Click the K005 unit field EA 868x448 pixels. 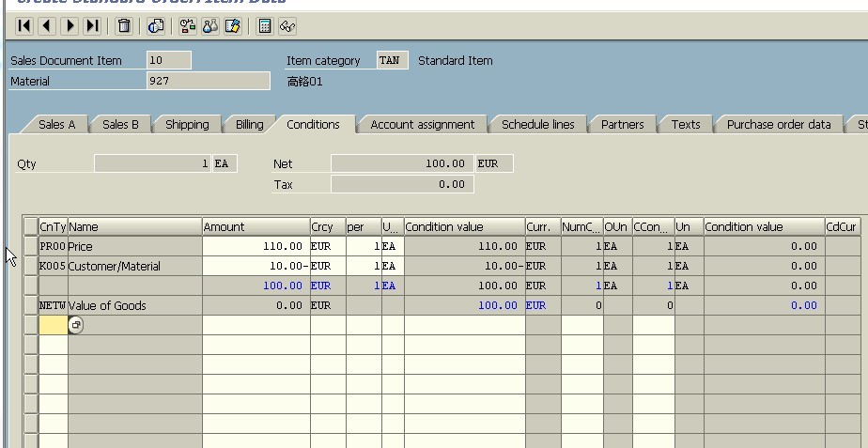point(393,267)
